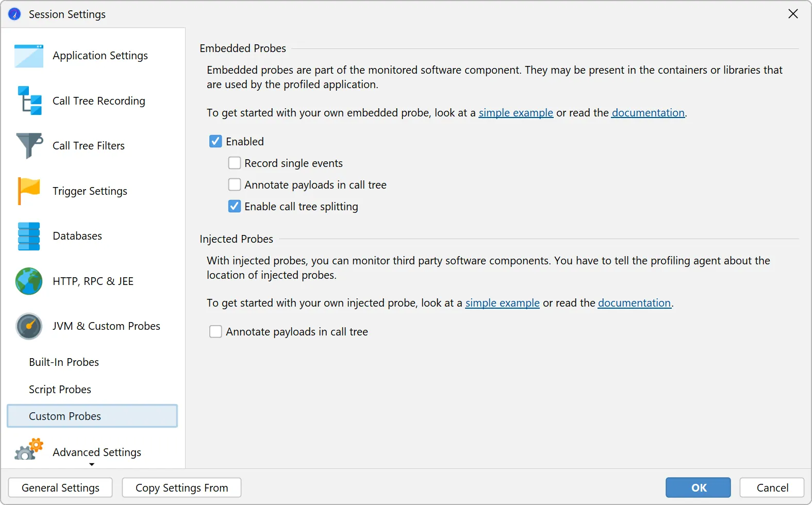
Task: Open the Built-In Probes section
Action: [64, 362]
